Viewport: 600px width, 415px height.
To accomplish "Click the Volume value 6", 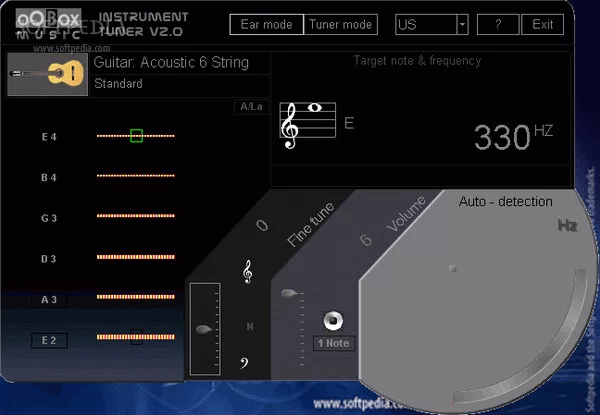I will pos(366,240).
